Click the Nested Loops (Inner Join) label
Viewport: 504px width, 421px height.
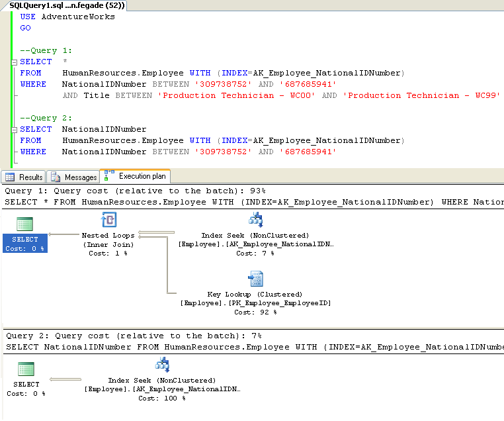108,240
